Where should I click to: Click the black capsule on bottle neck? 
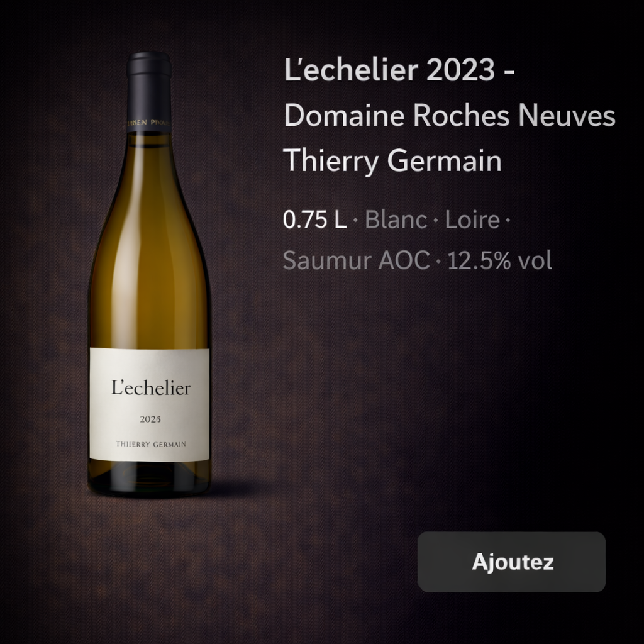coord(148,92)
